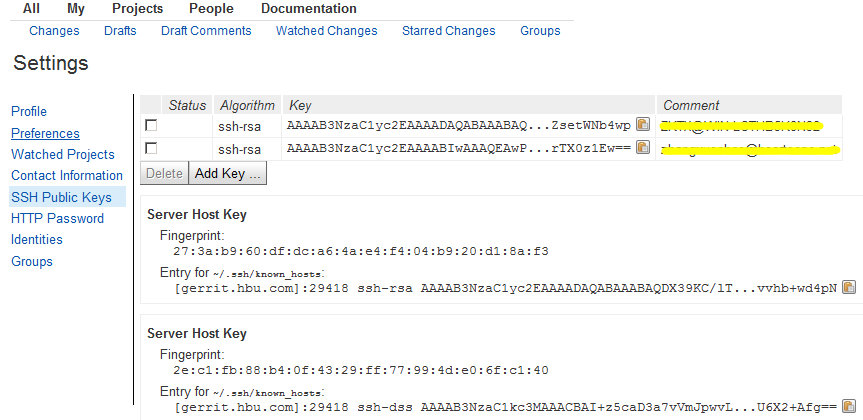
Task: Go to Starred Changes
Action: pyautogui.click(x=449, y=31)
